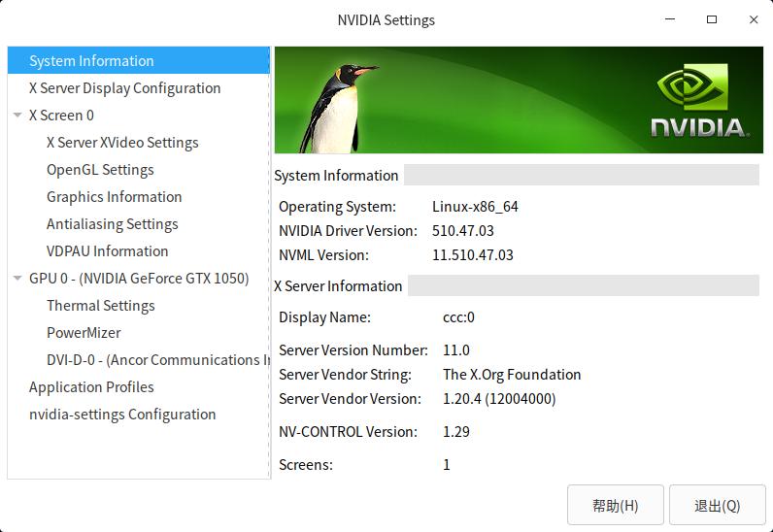The width and height of the screenshot is (773, 532).
Task: Click driver version value 510.47.03
Action: 463,231
